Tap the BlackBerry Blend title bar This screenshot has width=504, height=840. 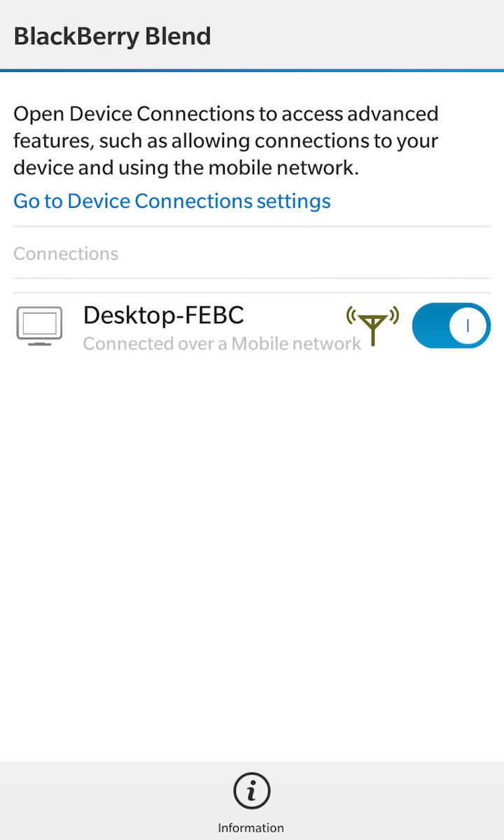click(252, 35)
